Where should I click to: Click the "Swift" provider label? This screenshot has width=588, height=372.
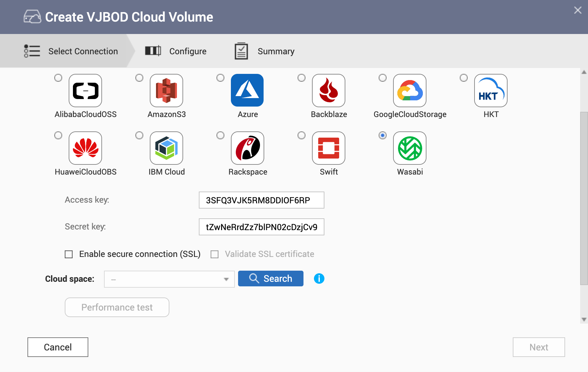(329, 172)
